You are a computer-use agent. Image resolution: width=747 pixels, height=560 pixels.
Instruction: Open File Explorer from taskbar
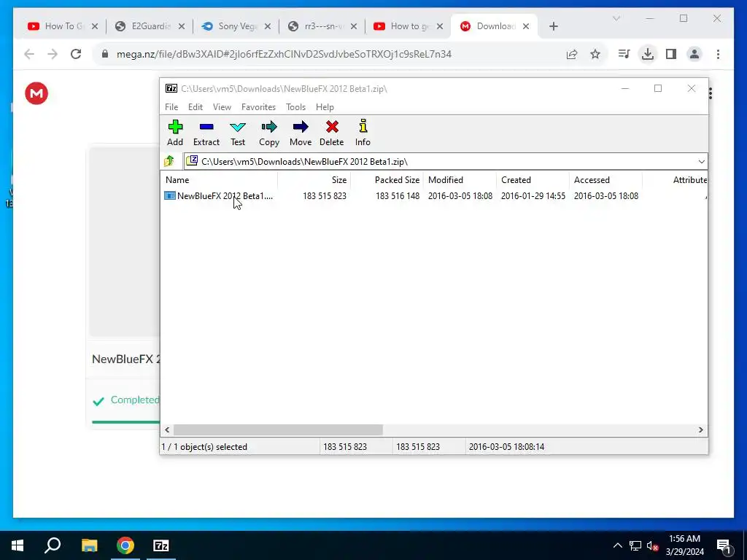pyautogui.click(x=89, y=545)
